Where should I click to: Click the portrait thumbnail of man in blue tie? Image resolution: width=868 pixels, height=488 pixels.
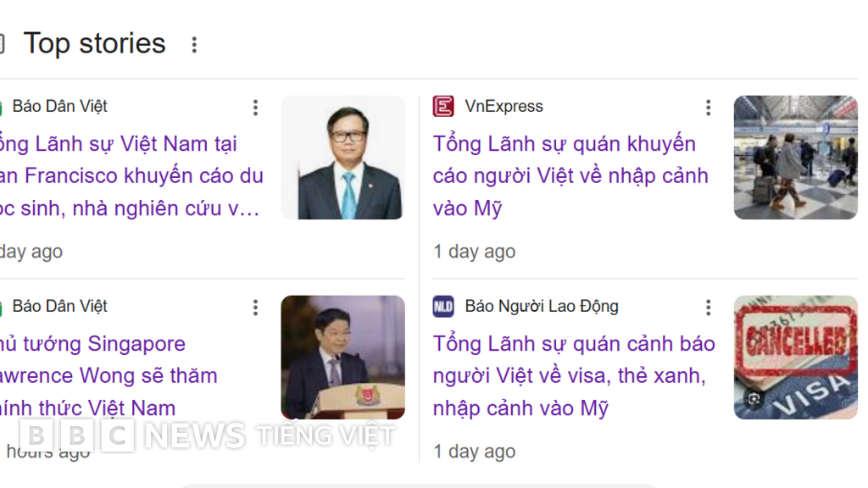343,158
